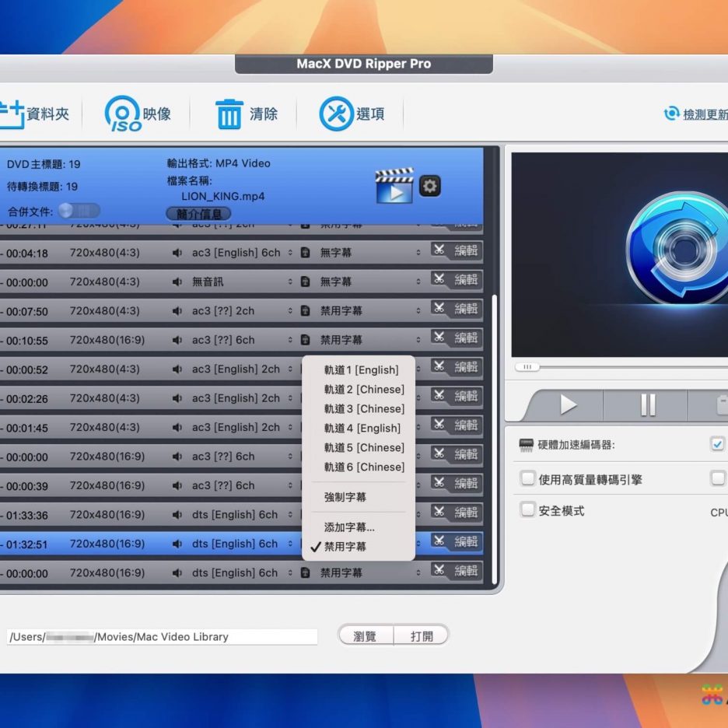Open output profile gear settings icon
Viewport: 728px width, 728px height.
(x=429, y=186)
